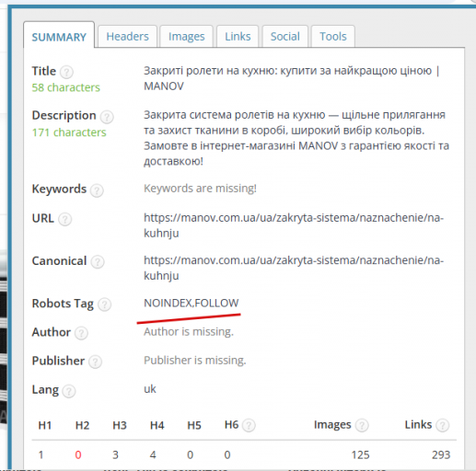Select the Social tab
The image size is (476, 471).
(x=284, y=37)
